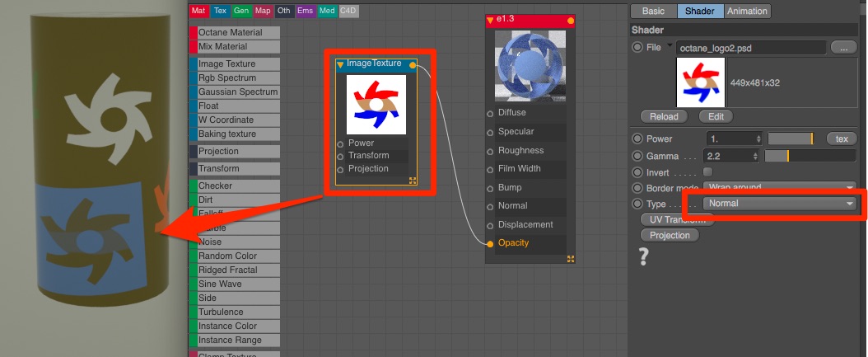Select Transform node in node list
This screenshot has height=357, width=868.
235,168
